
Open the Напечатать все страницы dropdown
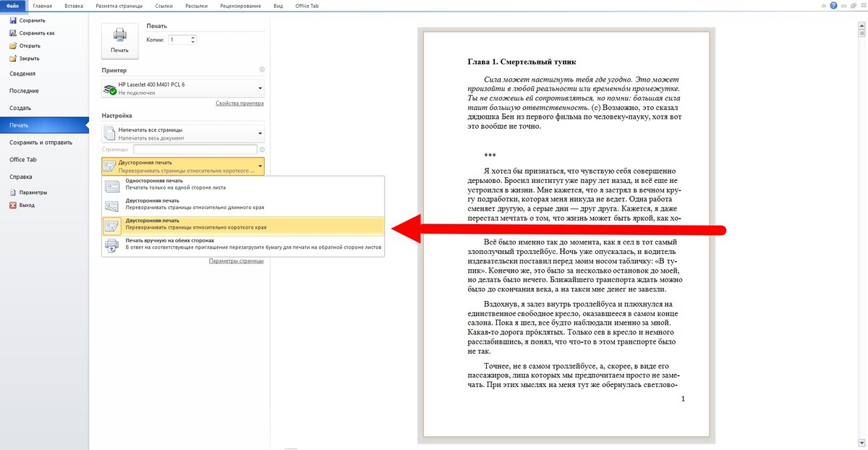coord(183,134)
